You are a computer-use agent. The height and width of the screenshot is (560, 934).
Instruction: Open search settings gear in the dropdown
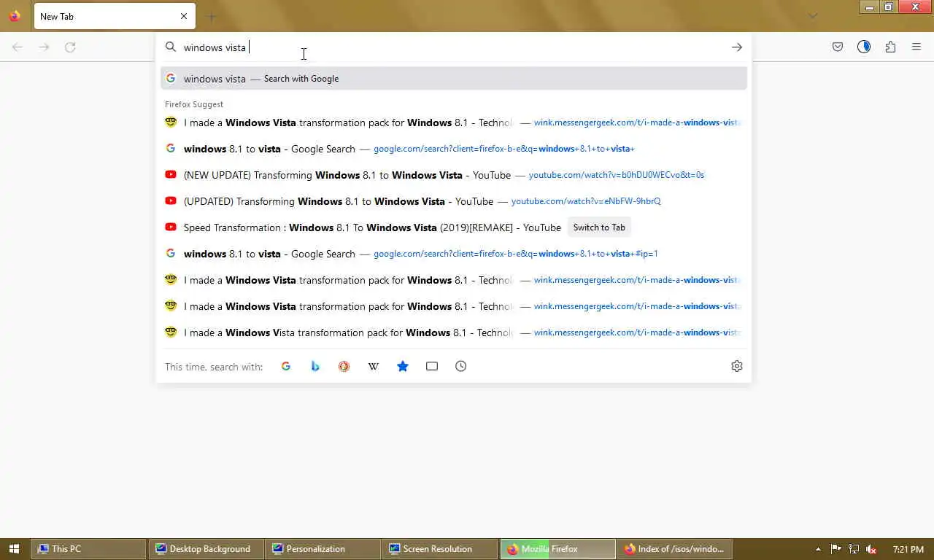[x=737, y=366]
